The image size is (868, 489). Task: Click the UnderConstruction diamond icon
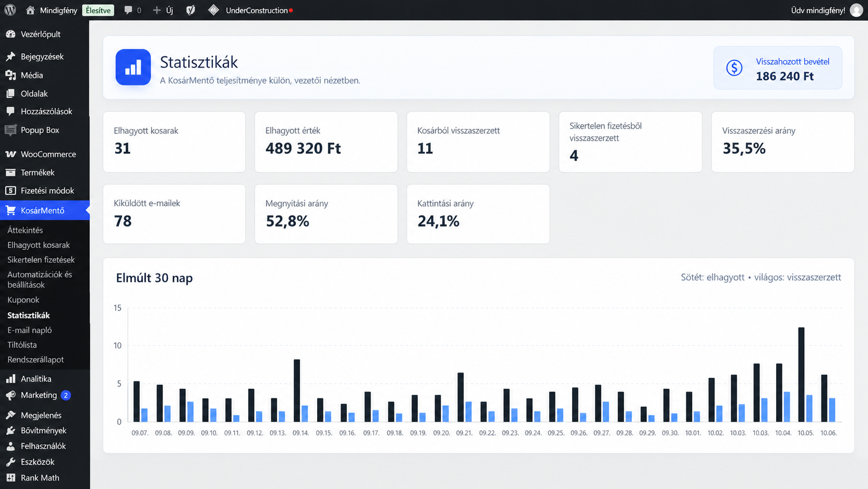[213, 10]
